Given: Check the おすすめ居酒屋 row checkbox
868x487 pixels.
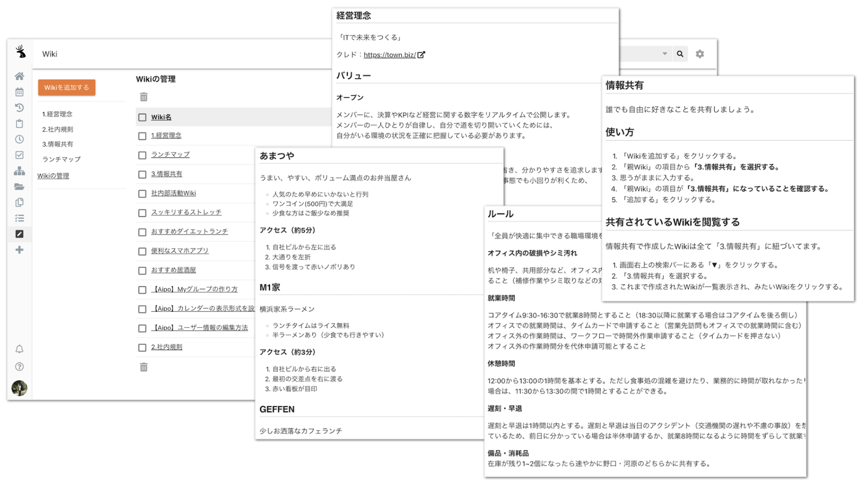Looking at the screenshot, I should tap(142, 271).
